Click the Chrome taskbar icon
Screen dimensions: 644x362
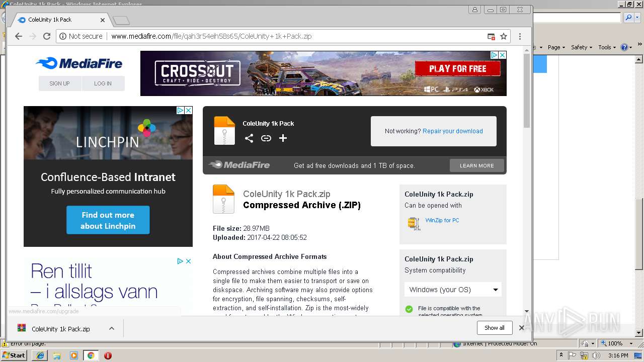tap(91, 355)
